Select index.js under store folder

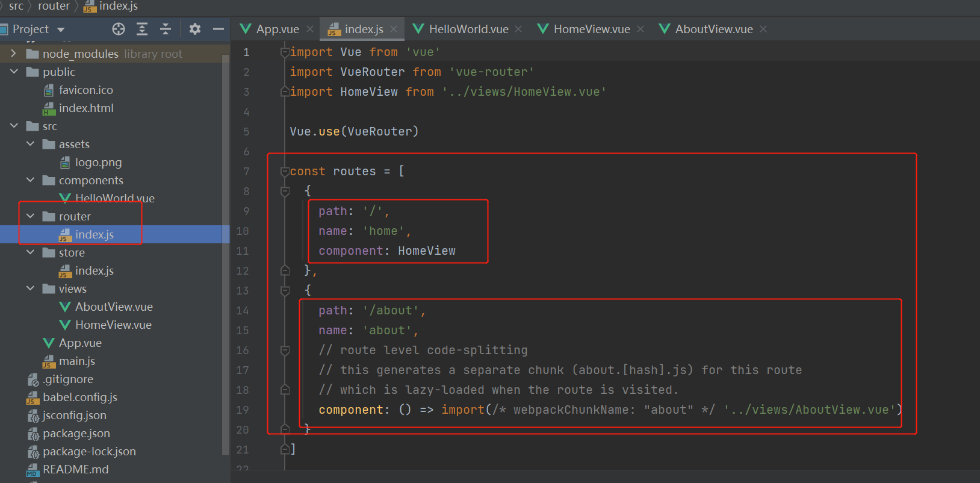[x=87, y=270]
